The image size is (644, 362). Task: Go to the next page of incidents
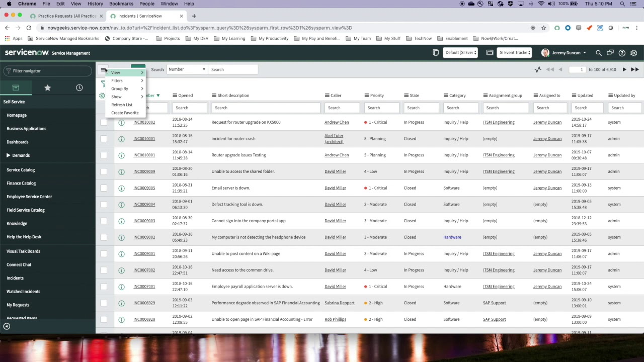tap(624, 69)
